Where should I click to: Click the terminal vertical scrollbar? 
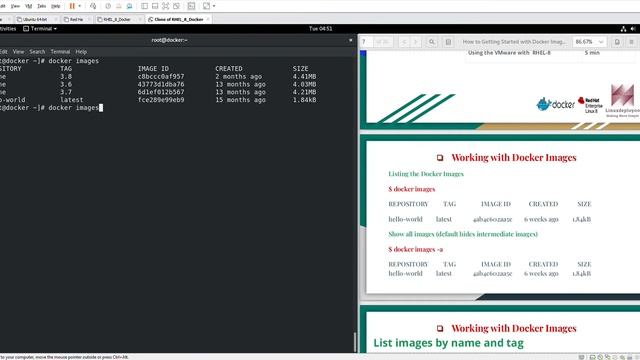pos(355,342)
